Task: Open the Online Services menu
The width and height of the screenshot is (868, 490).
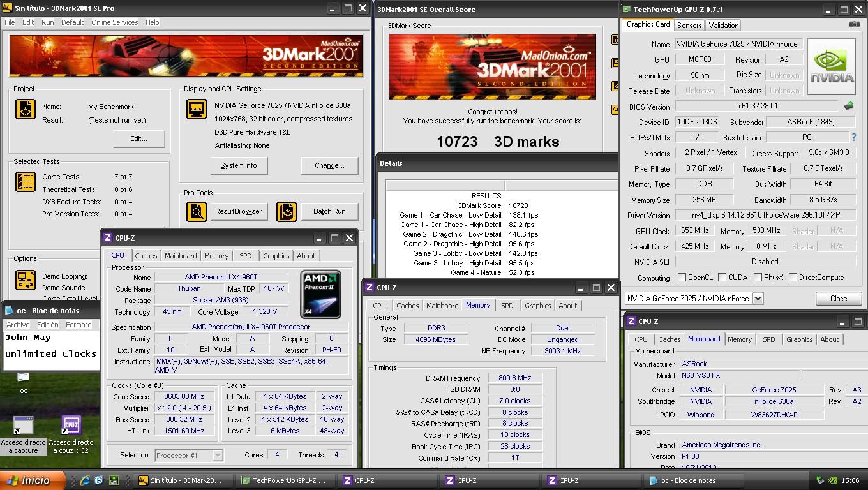Action: pyautogui.click(x=114, y=22)
